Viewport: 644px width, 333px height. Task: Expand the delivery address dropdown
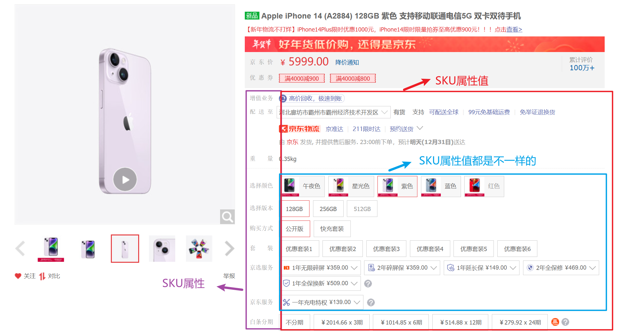point(334,112)
